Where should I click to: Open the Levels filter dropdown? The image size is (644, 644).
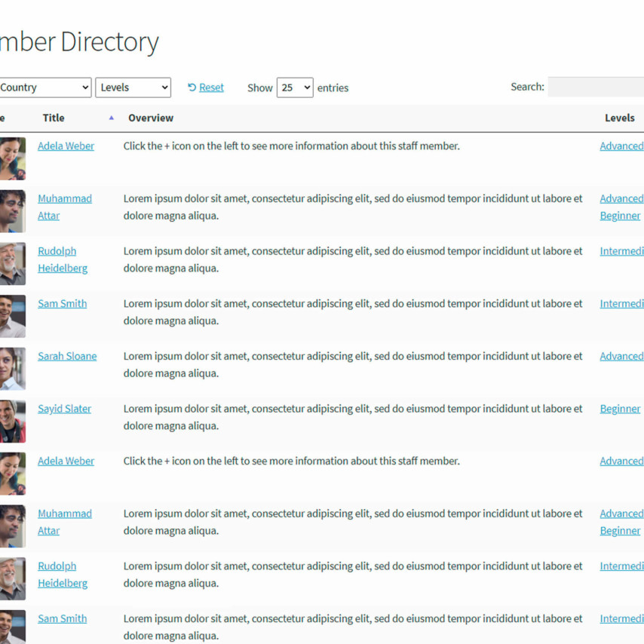pos(133,87)
